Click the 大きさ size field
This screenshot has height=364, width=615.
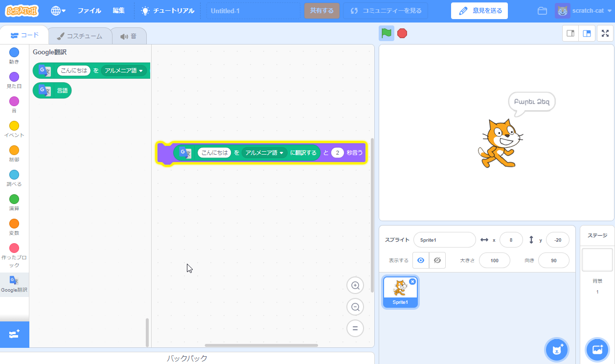coord(494,260)
